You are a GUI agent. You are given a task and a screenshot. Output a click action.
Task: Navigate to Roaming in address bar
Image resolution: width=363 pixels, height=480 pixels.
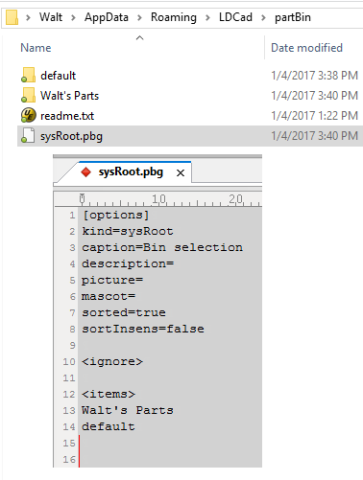pyautogui.click(x=173, y=17)
